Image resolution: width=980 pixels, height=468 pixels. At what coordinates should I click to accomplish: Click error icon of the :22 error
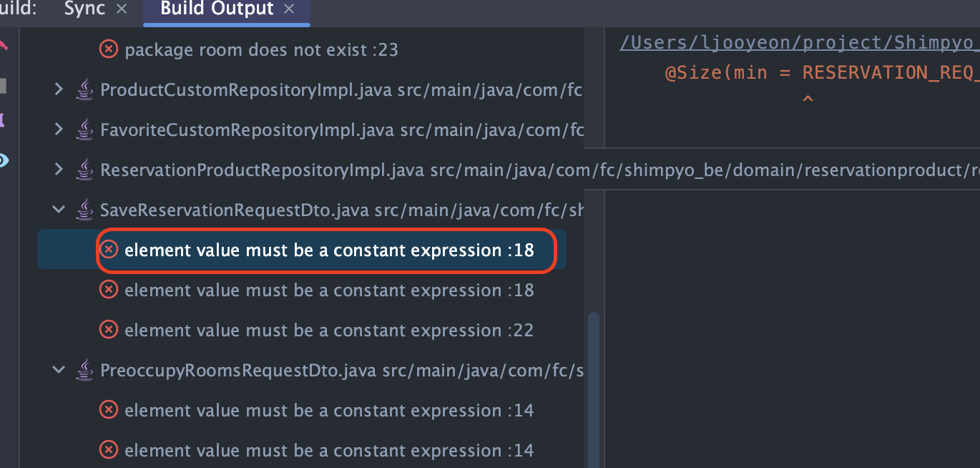pos(108,330)
